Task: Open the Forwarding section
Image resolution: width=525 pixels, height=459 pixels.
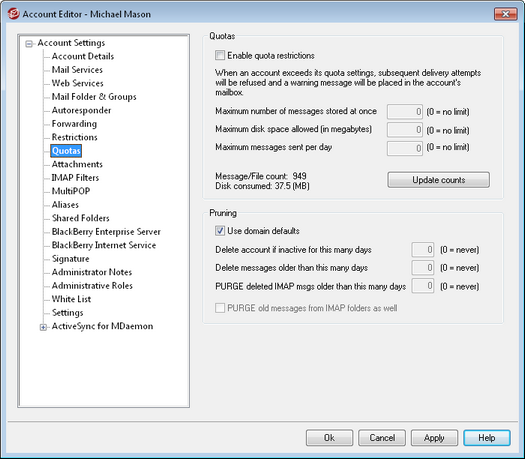Action: click(x=74, y=124)
